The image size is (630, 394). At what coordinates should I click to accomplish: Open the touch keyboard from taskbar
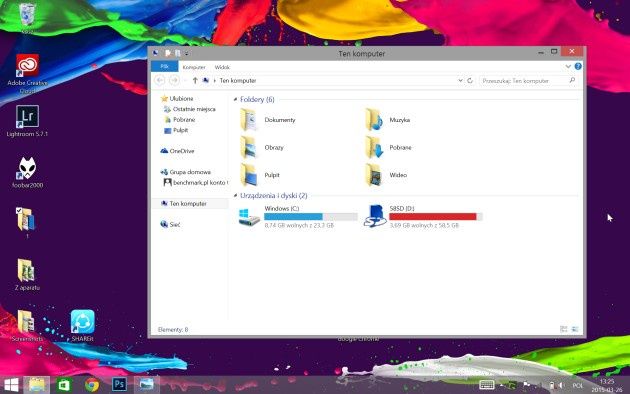click(487, 385)
